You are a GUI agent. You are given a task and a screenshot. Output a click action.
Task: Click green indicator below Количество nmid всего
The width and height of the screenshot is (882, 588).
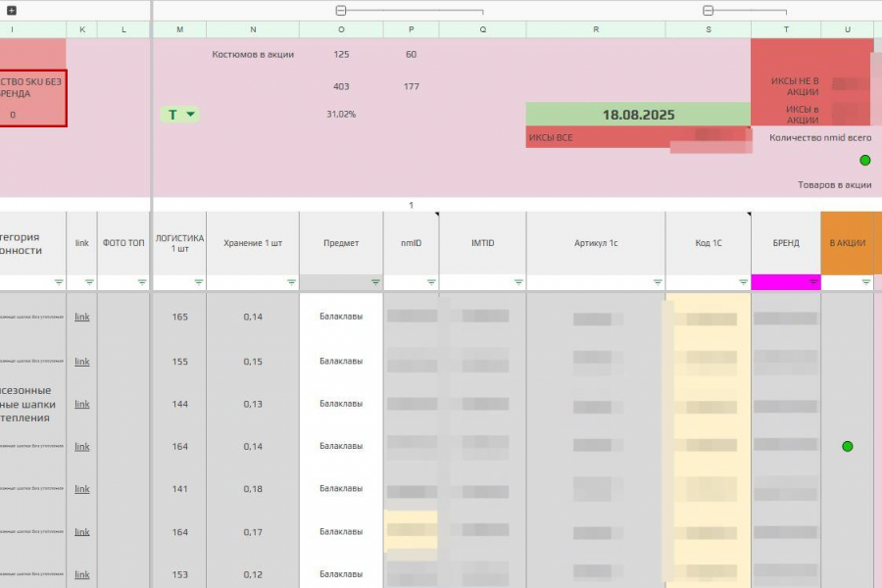tap(865, 161)
